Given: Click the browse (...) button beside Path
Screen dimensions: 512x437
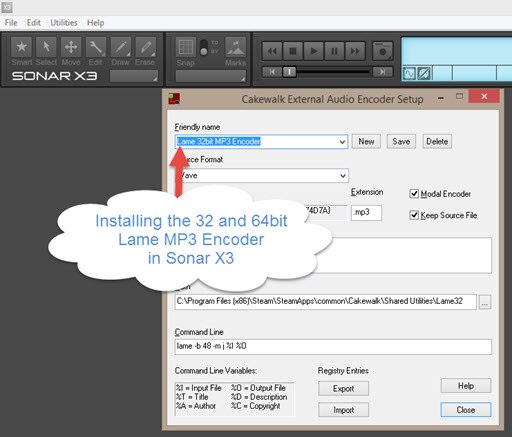Looking at the screenshot, I should point(485,302).
